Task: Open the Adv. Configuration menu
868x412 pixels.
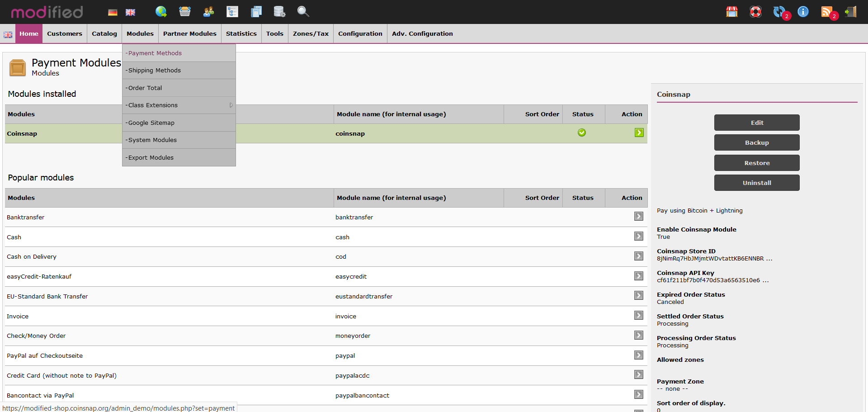Action: click(422, 33)
